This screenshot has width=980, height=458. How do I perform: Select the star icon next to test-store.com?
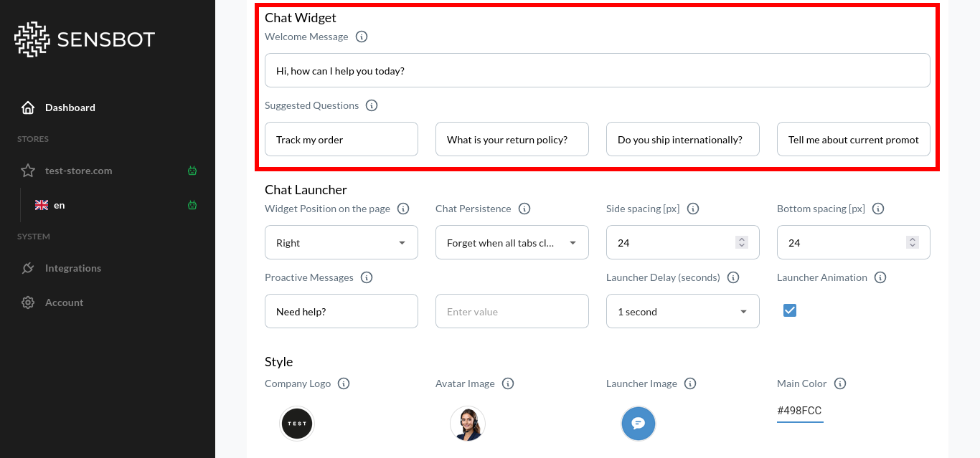27,171
